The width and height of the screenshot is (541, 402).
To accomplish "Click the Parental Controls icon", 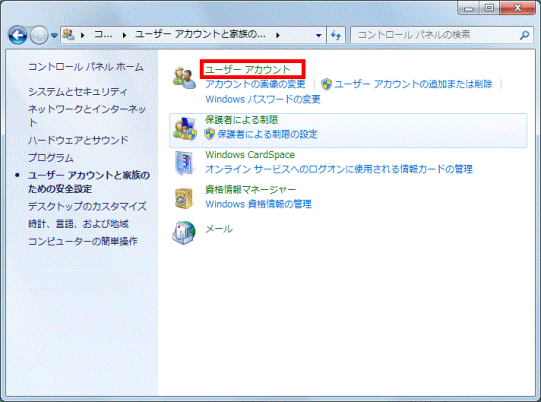I will tap(185, 129).
